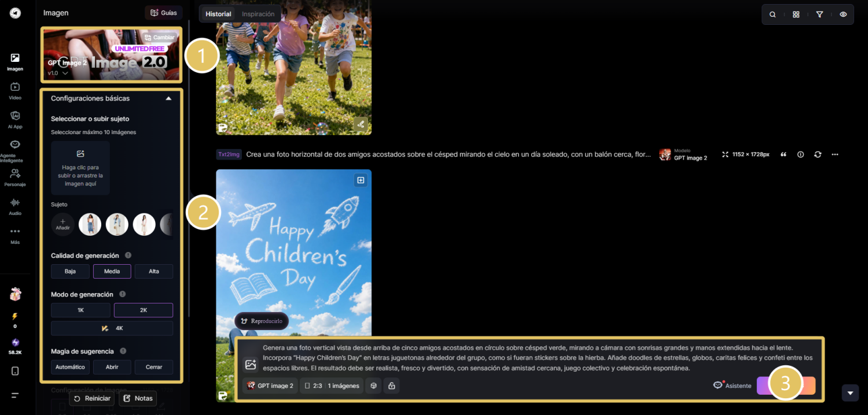The height and width of the screenshot is (415, 868).
Task: Click the regenerate arrows icon in prompt row
Action: click(818, 154)
